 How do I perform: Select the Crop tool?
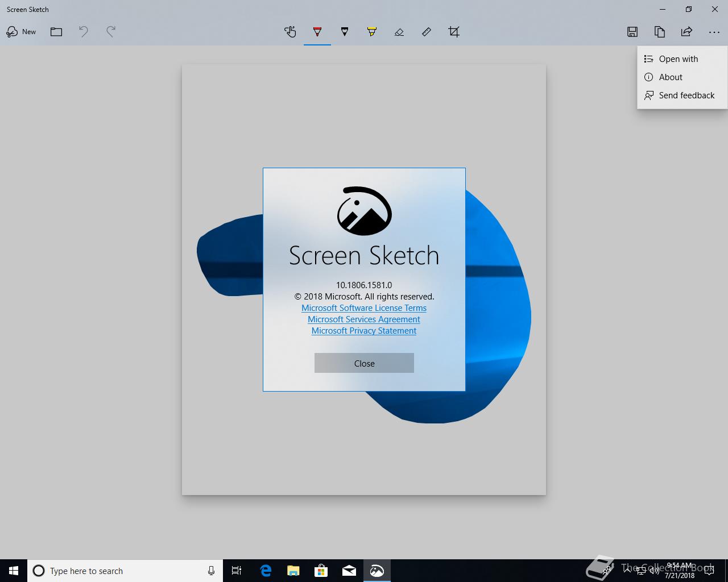click(454, 32)
